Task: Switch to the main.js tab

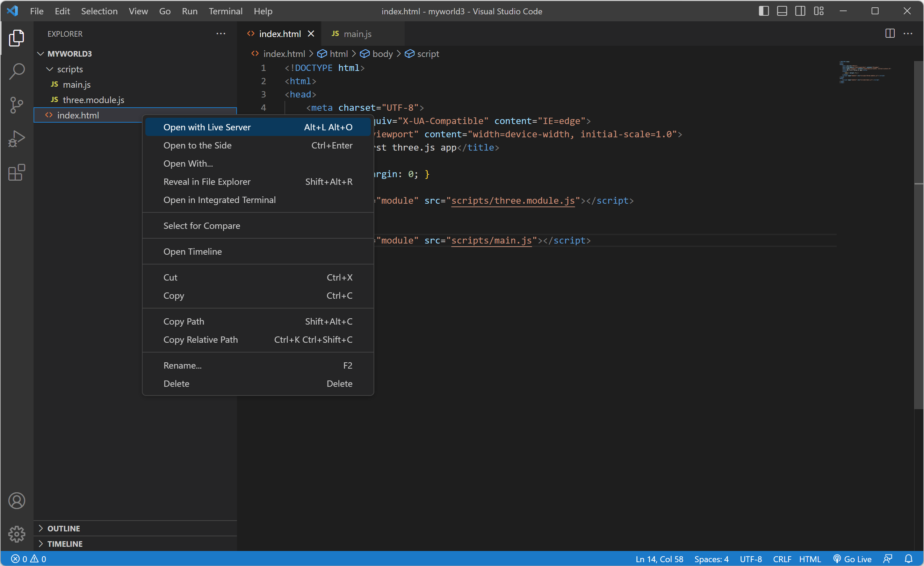Action: click(x=357, y=34)
